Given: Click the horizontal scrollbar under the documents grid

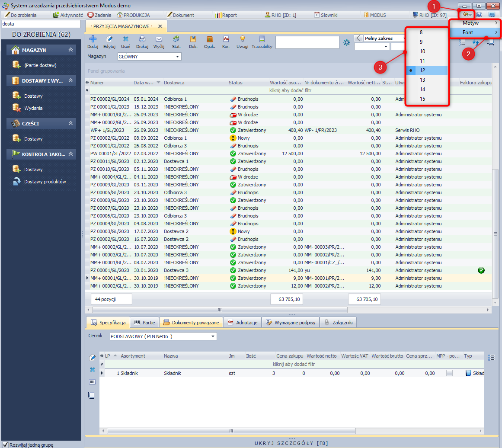Looking at the screenshot, I should click(220, 310).
